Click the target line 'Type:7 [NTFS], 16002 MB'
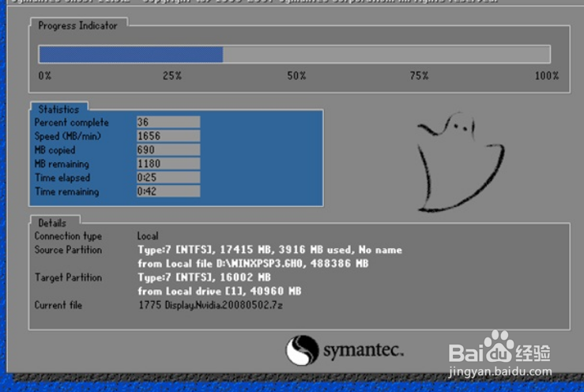 204,277
